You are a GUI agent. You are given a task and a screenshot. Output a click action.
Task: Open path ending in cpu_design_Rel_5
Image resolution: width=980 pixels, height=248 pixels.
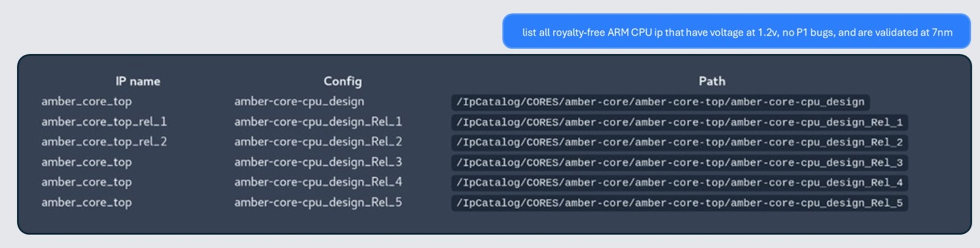[x=679, y=203]
